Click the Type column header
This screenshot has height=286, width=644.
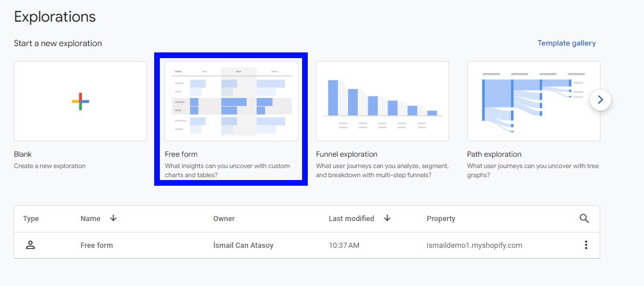31,219
